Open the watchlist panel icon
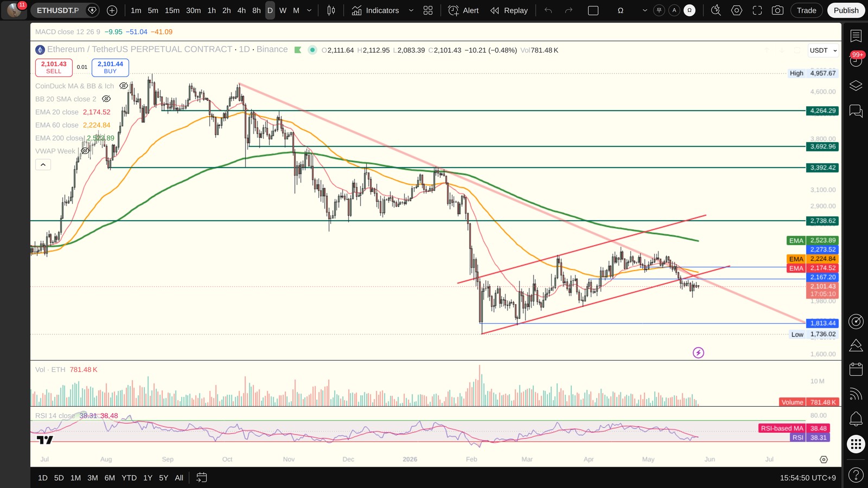 [856, 36]
